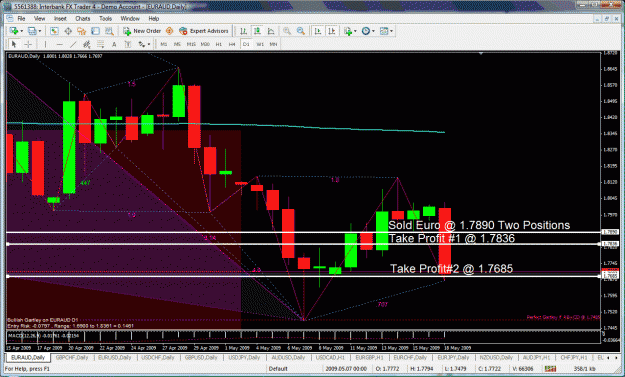The width and height of the screenshot is (625, 377).
Task: Open the Profiles toolbar icon
Action: [32, 31]
